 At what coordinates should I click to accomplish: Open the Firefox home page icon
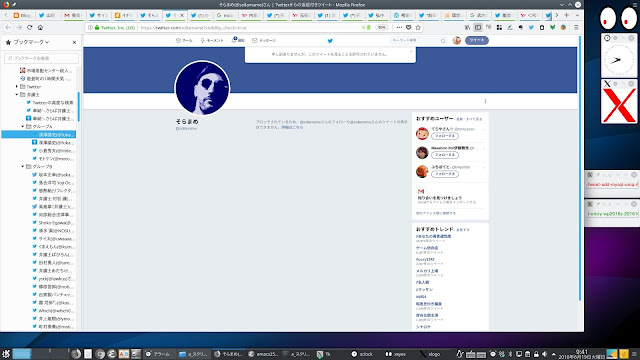40,27
